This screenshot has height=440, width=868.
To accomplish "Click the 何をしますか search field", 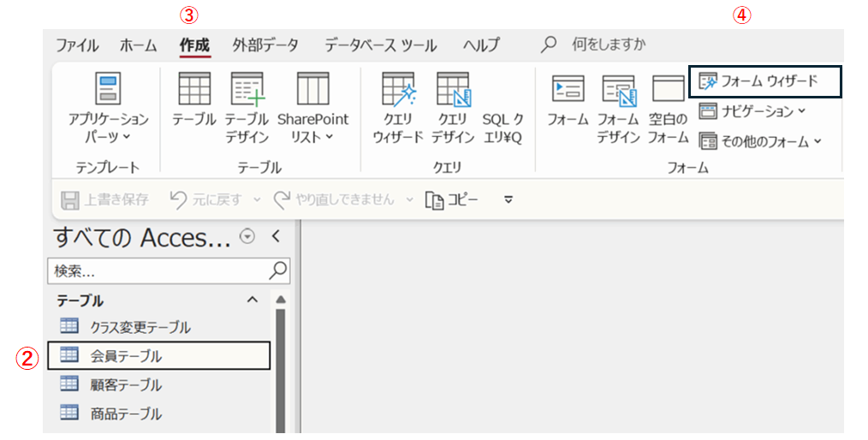I will point(608,45).
